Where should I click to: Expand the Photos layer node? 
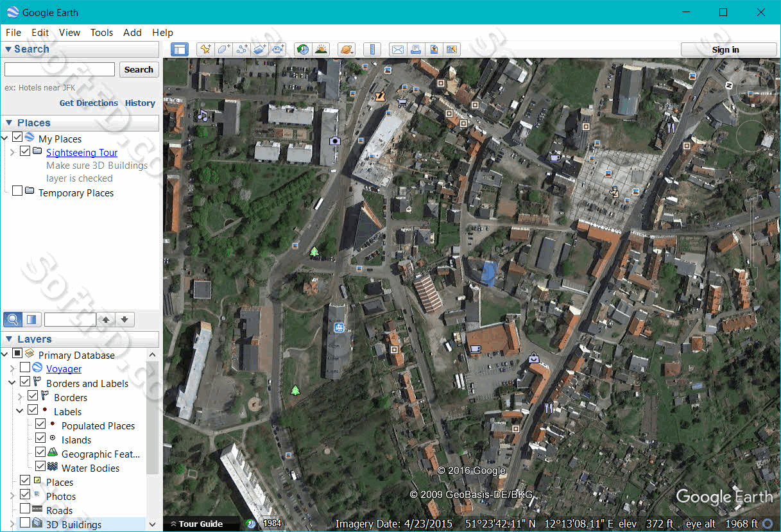click(x=12, y=496)
